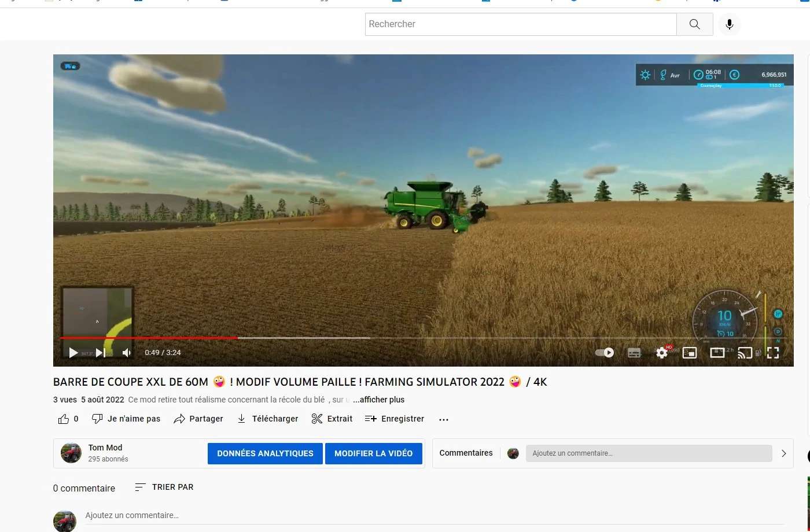Activate the miniplayer
Screen dimensions: 810x532
tap(690, 353)
